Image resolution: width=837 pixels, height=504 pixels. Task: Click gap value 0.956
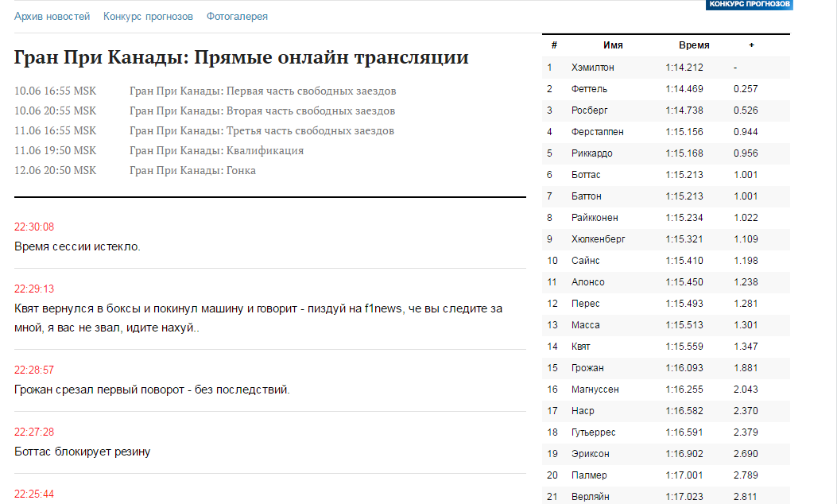tap(746, 153)
